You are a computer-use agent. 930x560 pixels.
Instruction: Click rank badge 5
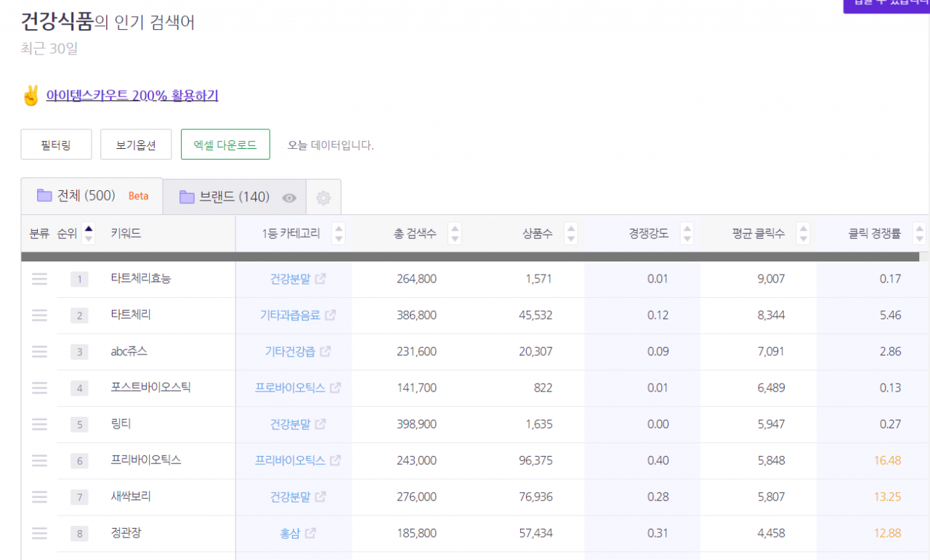pyautogui.click(x=79, y=424)
